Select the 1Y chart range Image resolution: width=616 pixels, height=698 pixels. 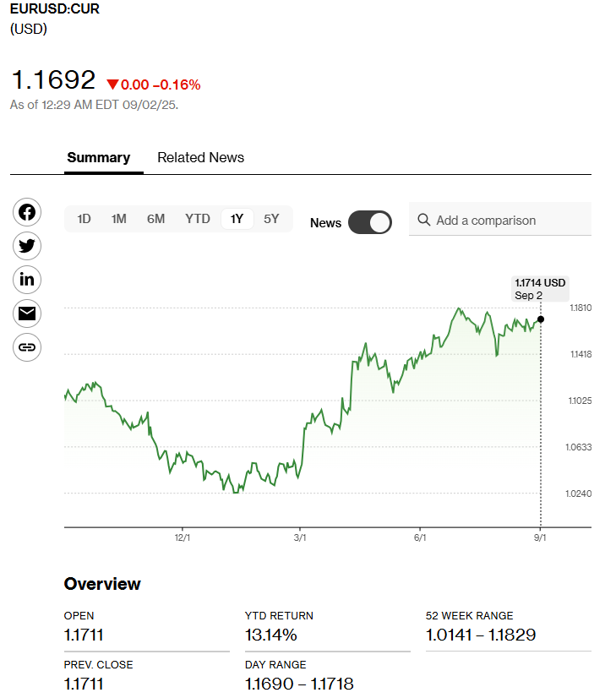237,219
